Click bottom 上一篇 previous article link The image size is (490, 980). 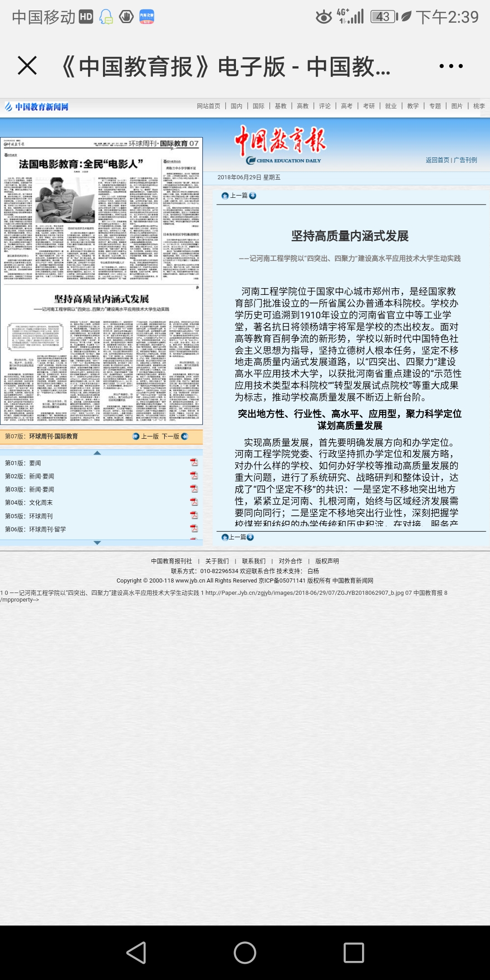coord(237,537)
